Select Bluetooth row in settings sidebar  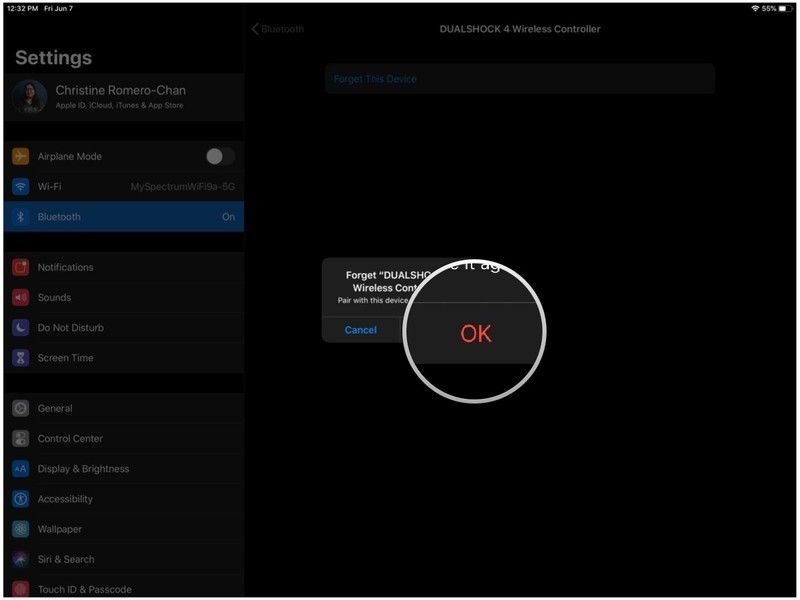pos(124,217)
